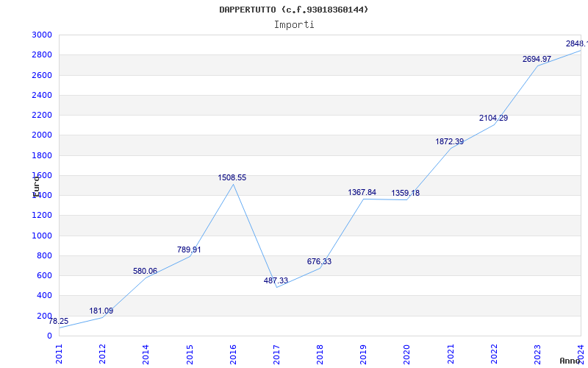Click x-axis year label 2014
Screen dimensions: 588x368
tap(146, 354)
